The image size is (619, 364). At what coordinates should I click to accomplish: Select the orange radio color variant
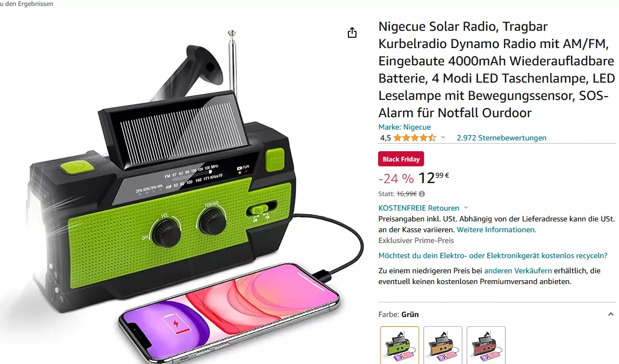[x=442, y=345]
